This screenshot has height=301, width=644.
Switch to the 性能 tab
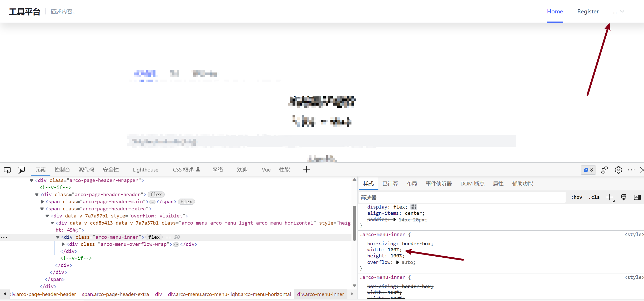pyautogui.click(x=284, y=170)
